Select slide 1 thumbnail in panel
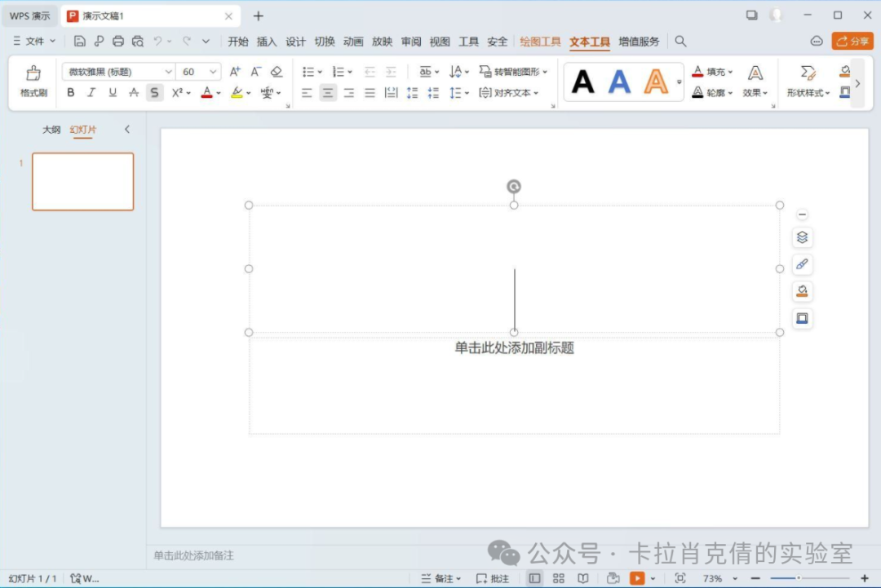881x588 pixels. (82, 181)
